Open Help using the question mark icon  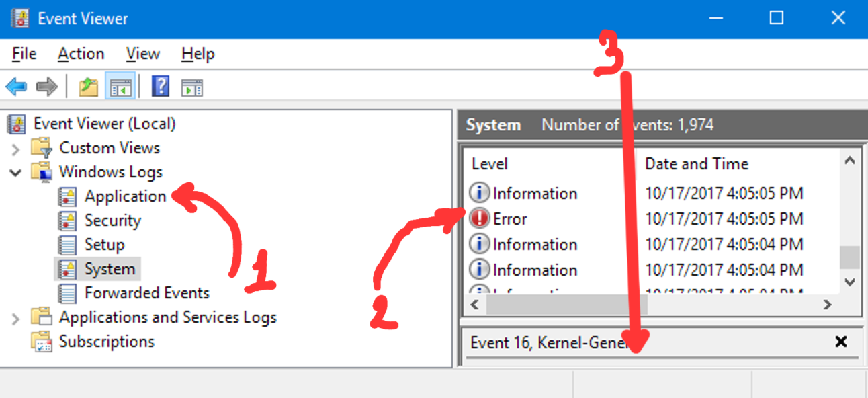[160, 86]
